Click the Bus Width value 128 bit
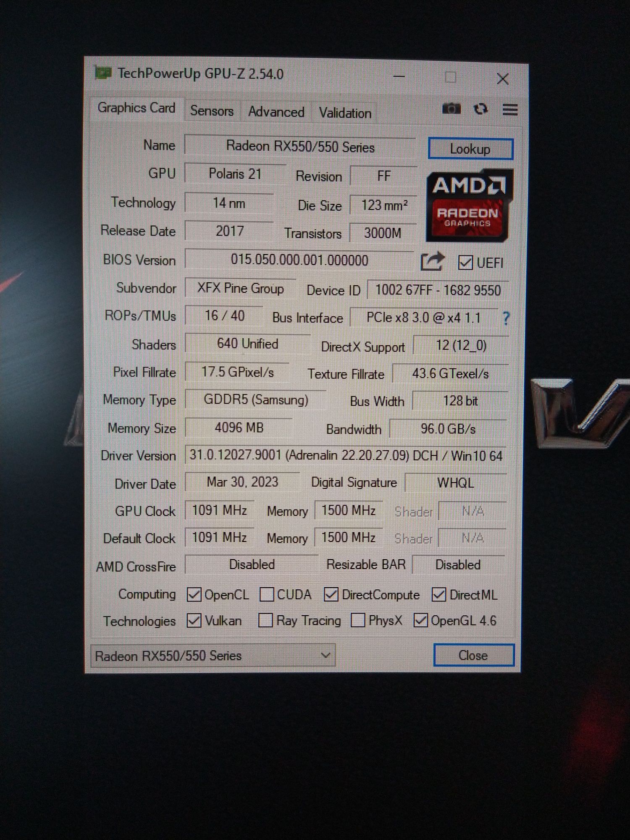The height and width of the screenshot is (840, 630). pos(460,401)
